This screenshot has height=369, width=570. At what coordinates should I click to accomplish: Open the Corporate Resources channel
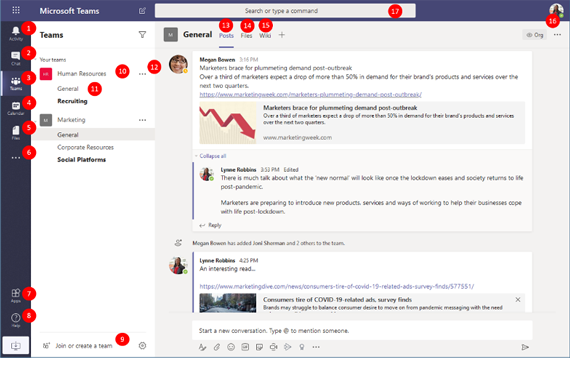[85, 147]
